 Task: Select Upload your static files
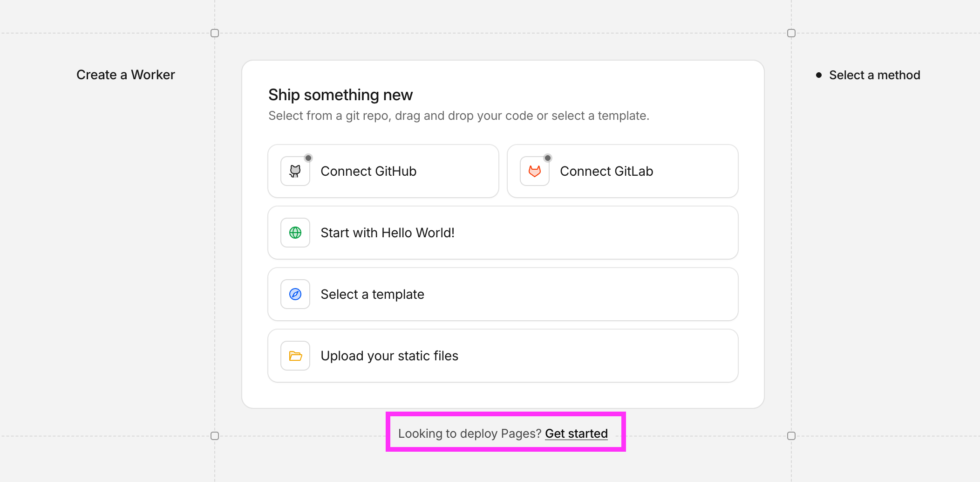(x=503, y=356)
